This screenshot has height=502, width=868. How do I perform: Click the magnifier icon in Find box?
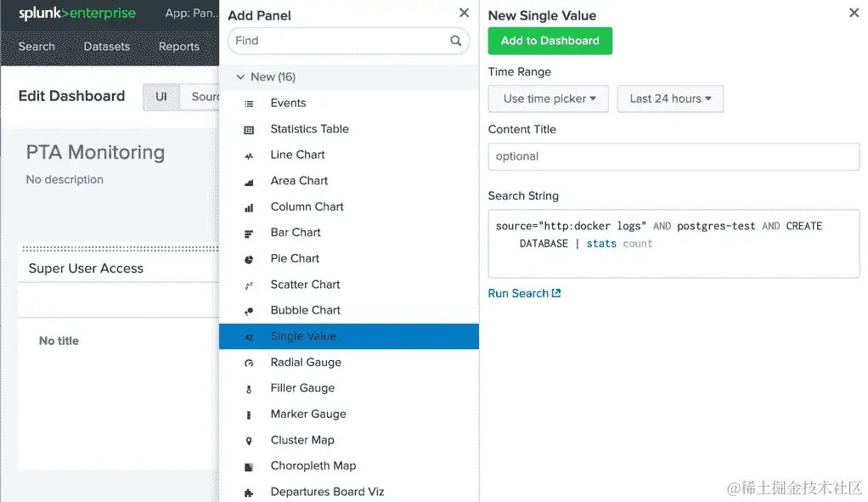click(456, 41)
